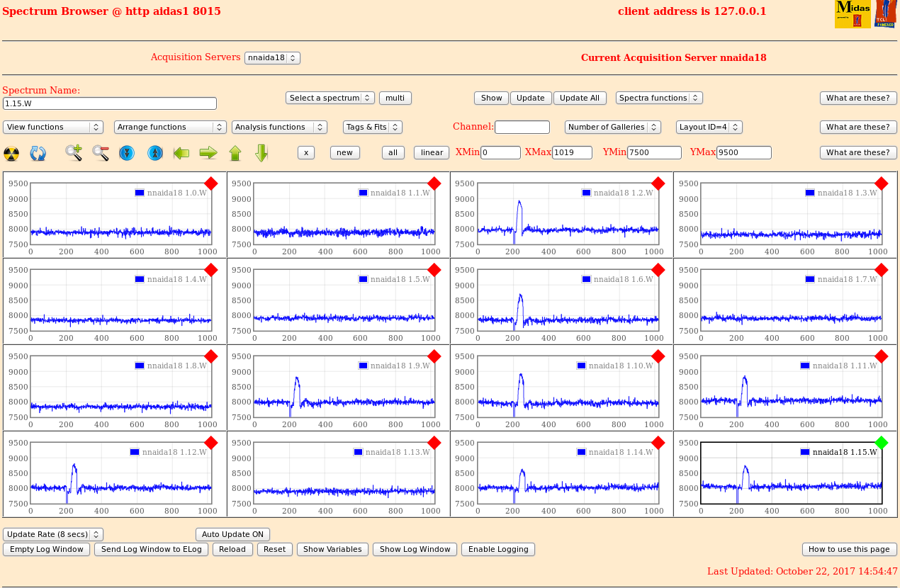Shift spectra using the green left arrow

[x=181, y=152]
